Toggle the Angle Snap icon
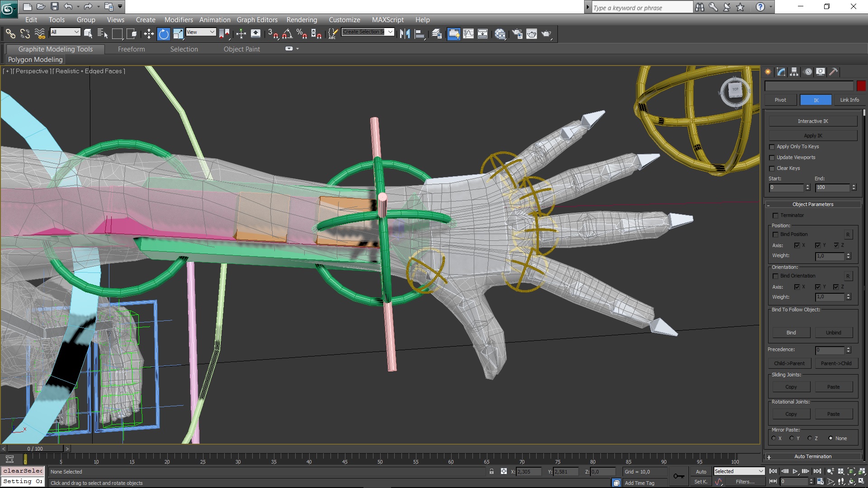Viewport: 868px width, 488px height. pyautogui.click(x=287, y=34)
